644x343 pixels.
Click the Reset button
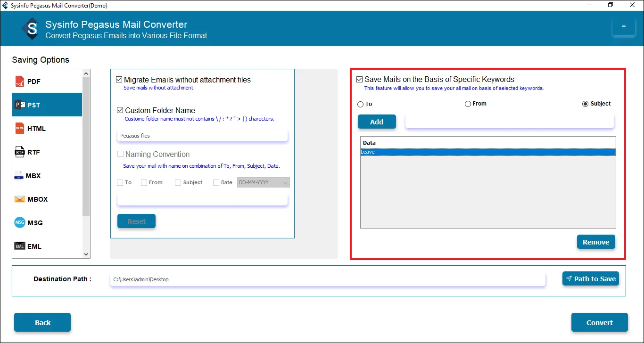[x=136, y=221]
